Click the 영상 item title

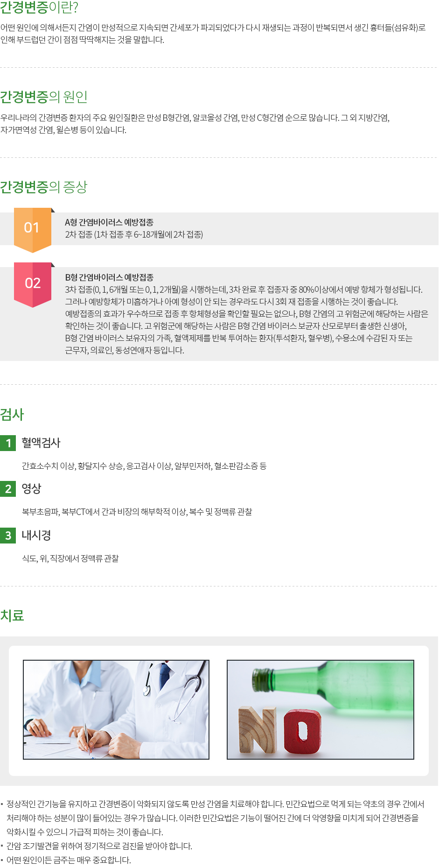[x=32, y=488]
